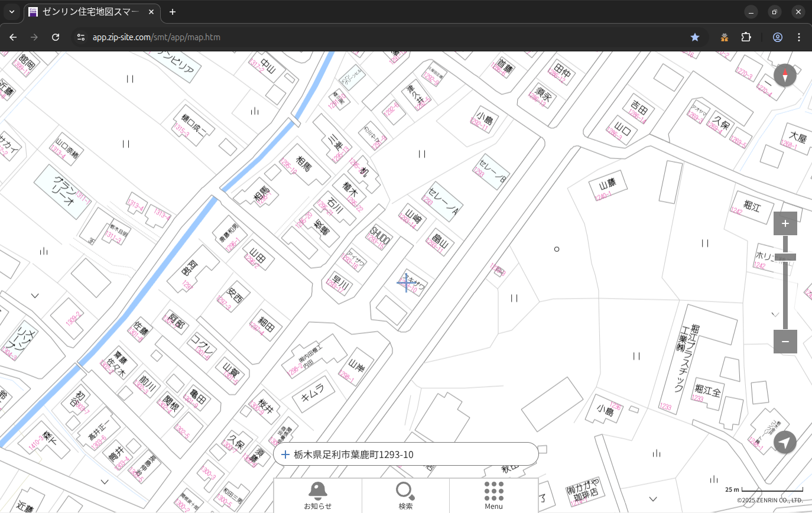Viewport: 812px width, 513px height.
Task: Open the 検索 search tool
Action: pyautogui.click(x=405, y=495)
